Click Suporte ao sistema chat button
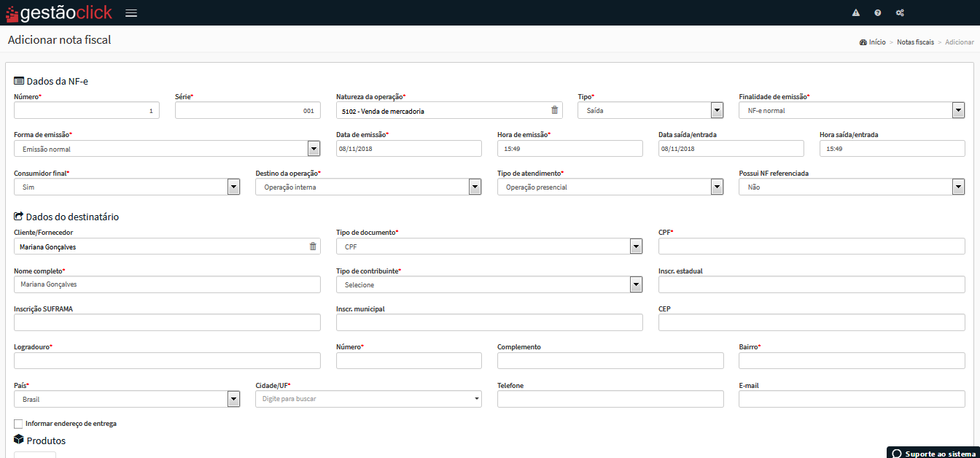This screenshot has width=980, height=458. click(933, 453)
